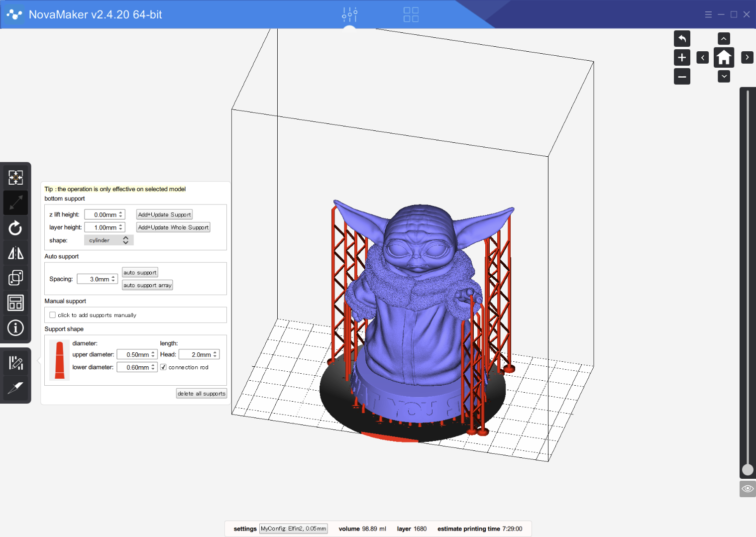Rotate view up with top chevron
This screenshot has height=537, width=756.
pos(724,38)
